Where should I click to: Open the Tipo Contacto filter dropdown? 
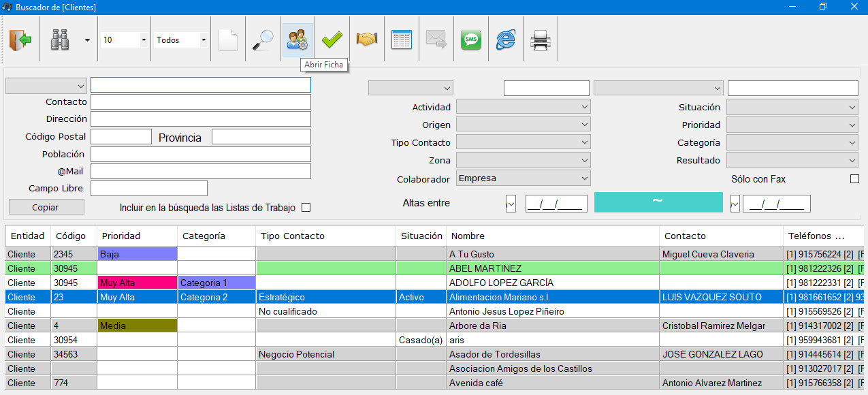523,142
